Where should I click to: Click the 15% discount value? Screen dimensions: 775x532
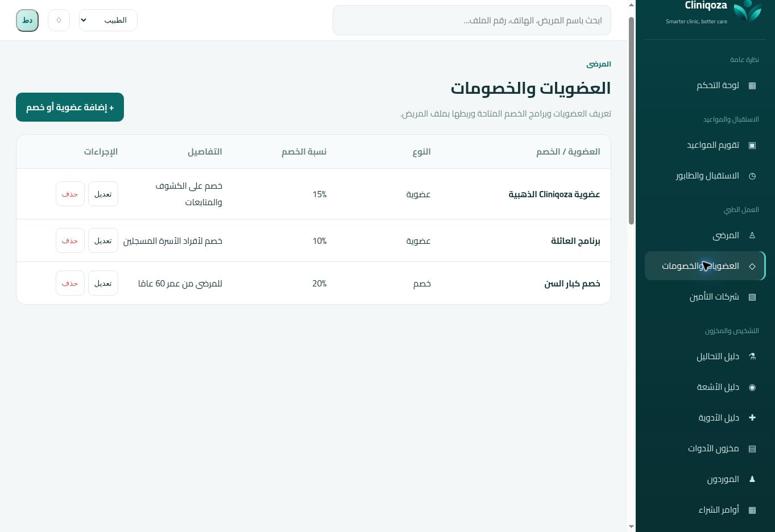coord(320,194)
